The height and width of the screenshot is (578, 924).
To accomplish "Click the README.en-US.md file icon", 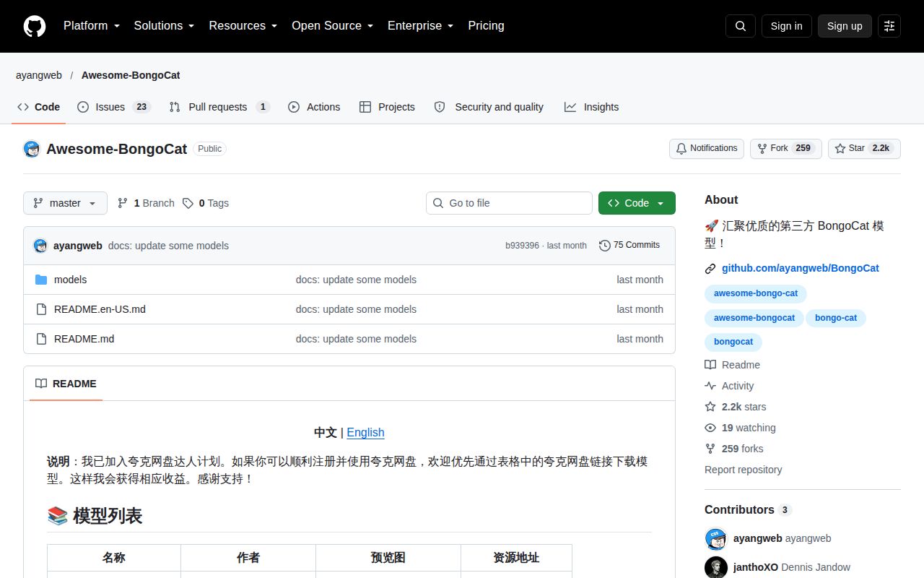I will (x=41, y=309).
